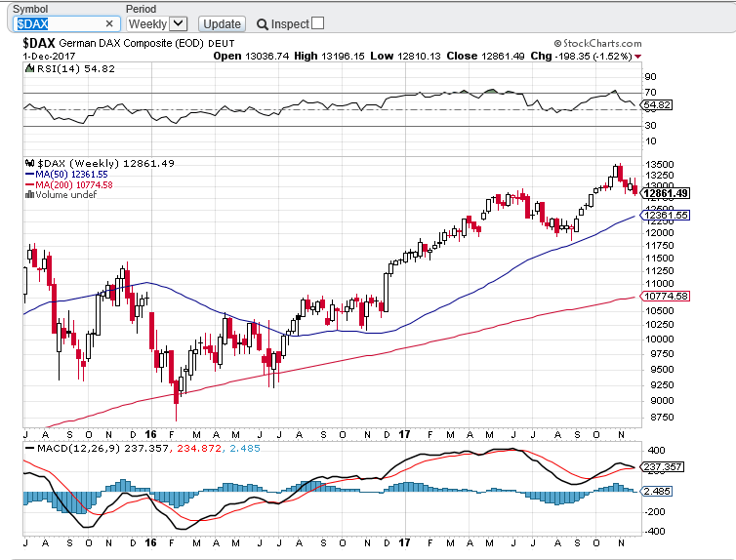The image size is (736, 560).
Task: Open the Weekly period combo box
Action: click(x=157, y=24)
